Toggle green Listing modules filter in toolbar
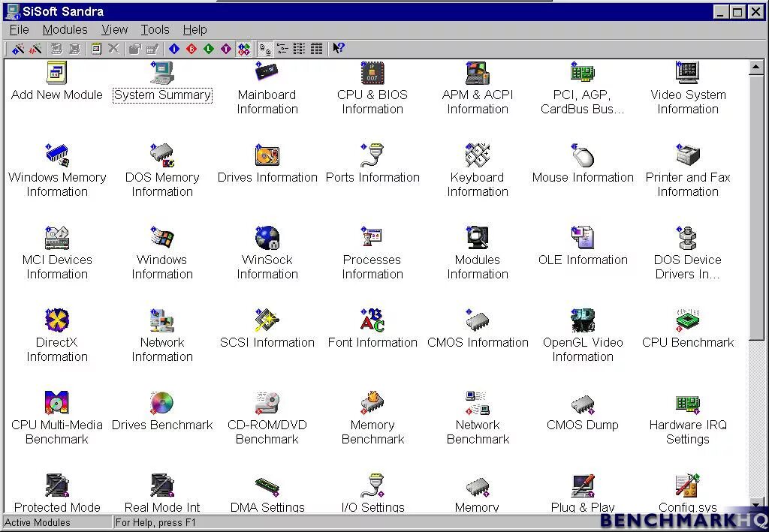Image resolution: width=769 pixels, height=532 pixels. (209, 49)
